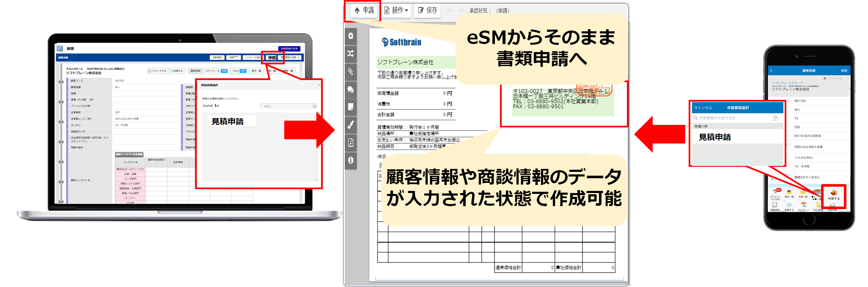868x287 pixels.
Task: Tap キャンセル in phone 申請書類選択 panel
Action: [x=703, y=108]
